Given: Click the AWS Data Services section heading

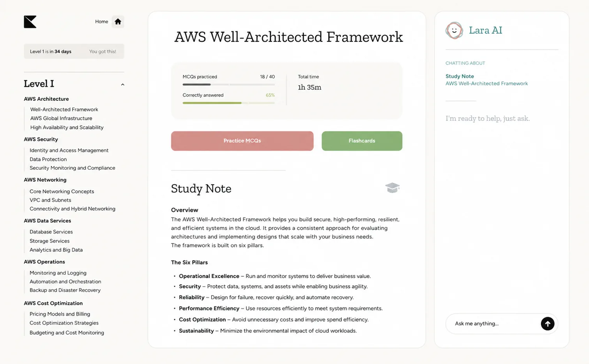Looking at the screenshot, I should point(48,221).
